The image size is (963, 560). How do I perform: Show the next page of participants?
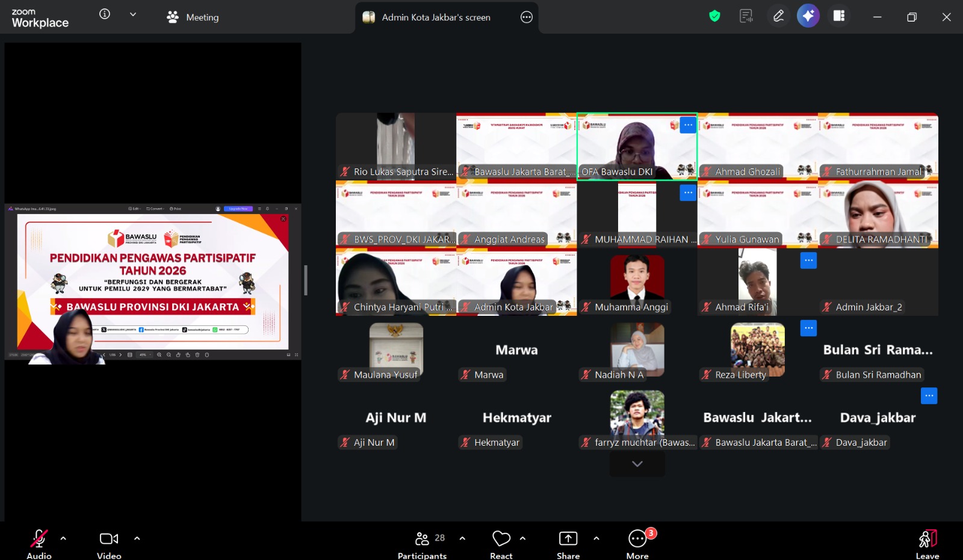(x=637, y=464)
